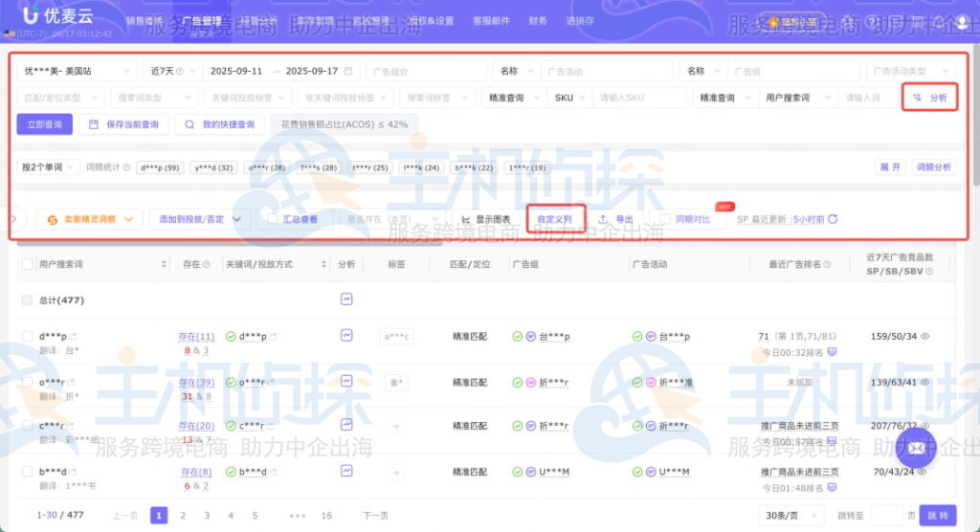This screenshot has width=980, height=532.
Task: Click the rank detail icon beside 今日00:32排名
Action: [832, 352]
